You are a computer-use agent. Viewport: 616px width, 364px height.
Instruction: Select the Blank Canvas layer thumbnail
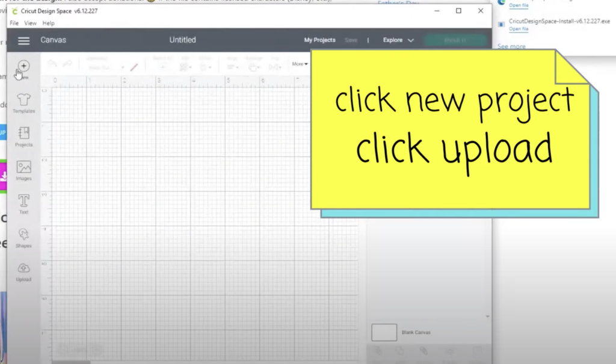tap(384, 332)
